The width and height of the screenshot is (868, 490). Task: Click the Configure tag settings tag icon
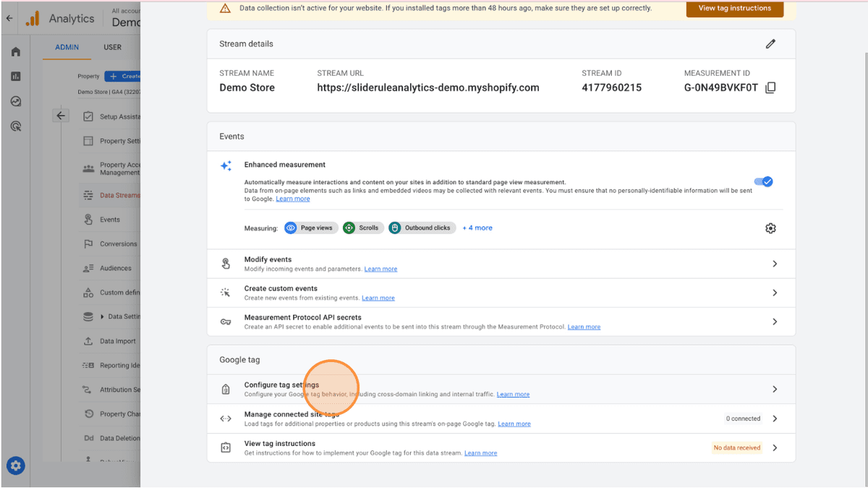click(226, 390)
